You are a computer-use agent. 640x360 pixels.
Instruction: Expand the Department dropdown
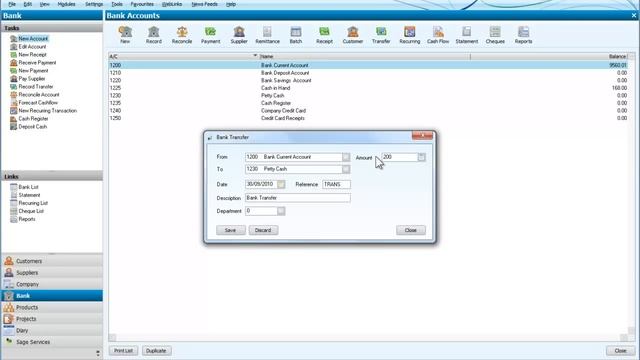pyautogui.click(x=281, y=211)
